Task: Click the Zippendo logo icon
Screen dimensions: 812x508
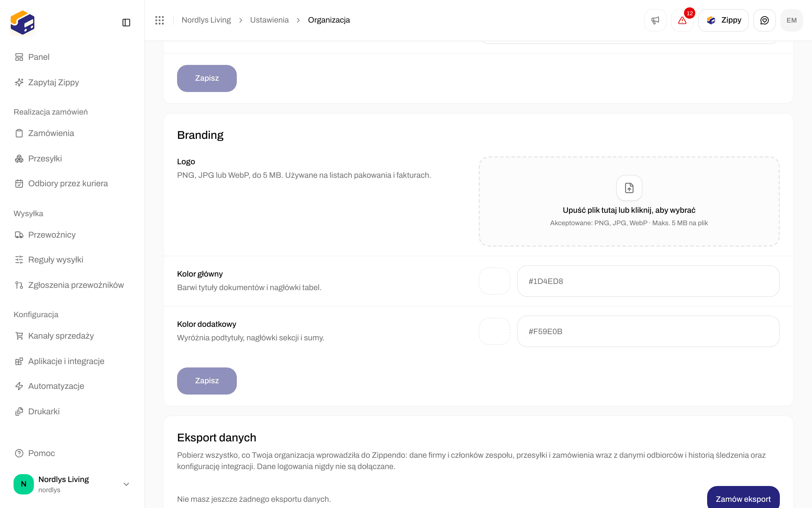Action: 23,23
